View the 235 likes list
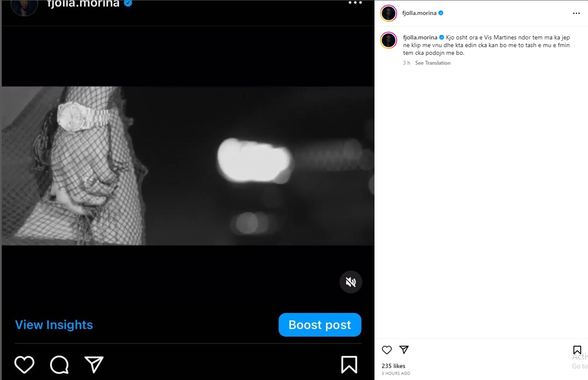The width and height of the screenshot is (588, 380). tap(393, 366)
